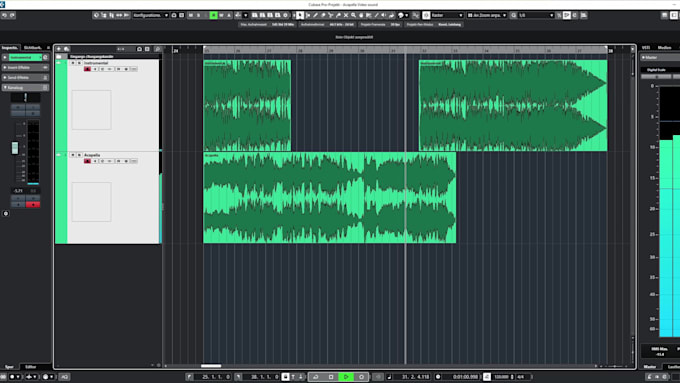Viewport: 680px width, 383px height.
Task: Click the inspector channel volume fader handle
Action: (x=15, y=148)
